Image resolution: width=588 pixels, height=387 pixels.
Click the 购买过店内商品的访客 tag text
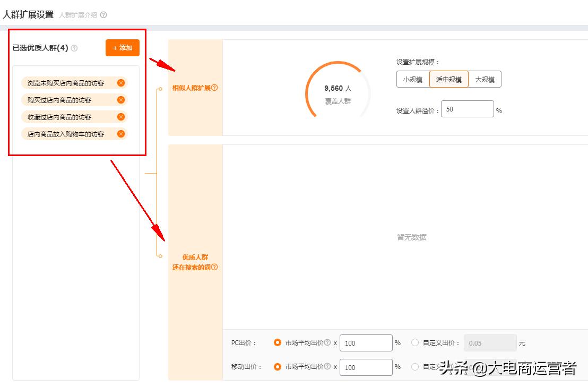59,100
